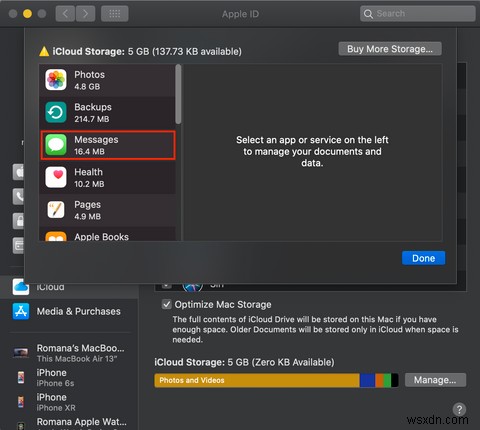Click the Manage... button

pyautogui.click(x=435, y=380)
